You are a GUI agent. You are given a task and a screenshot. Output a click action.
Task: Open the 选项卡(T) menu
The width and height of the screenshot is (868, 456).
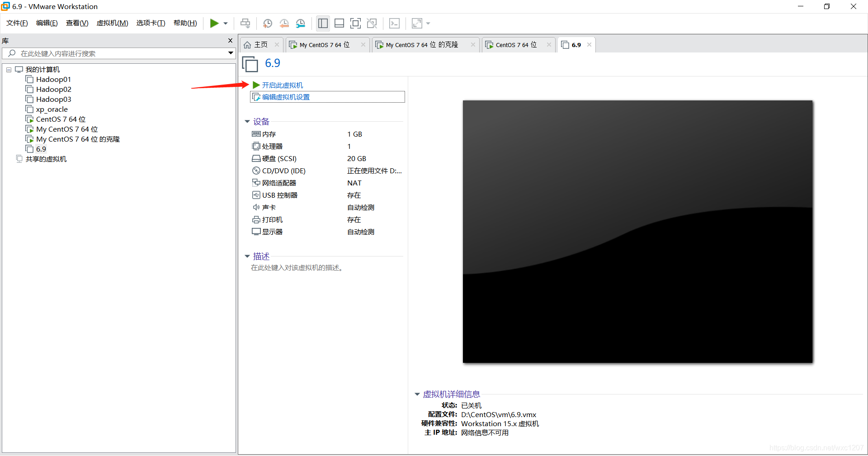[151, 23]
